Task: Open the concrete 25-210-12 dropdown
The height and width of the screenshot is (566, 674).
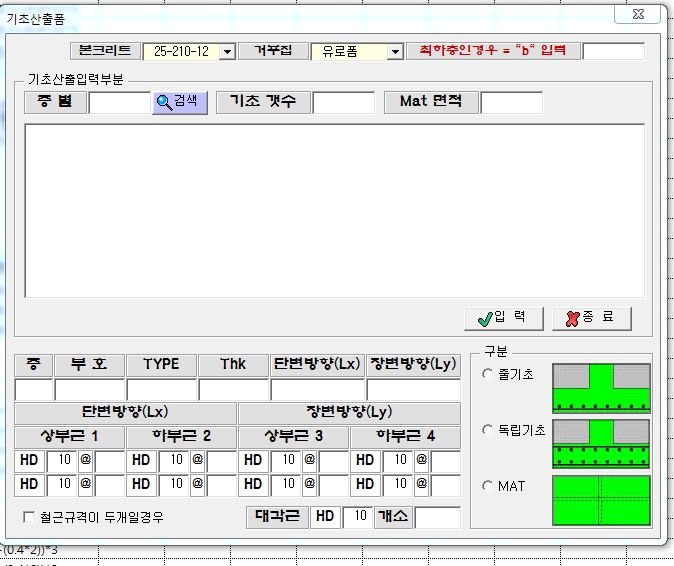Action: [x=227, y=52]
